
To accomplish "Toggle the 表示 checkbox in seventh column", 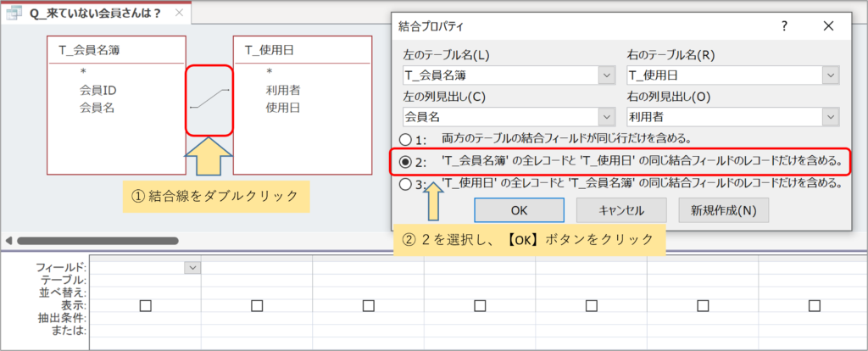I will (x=815, y=305).
